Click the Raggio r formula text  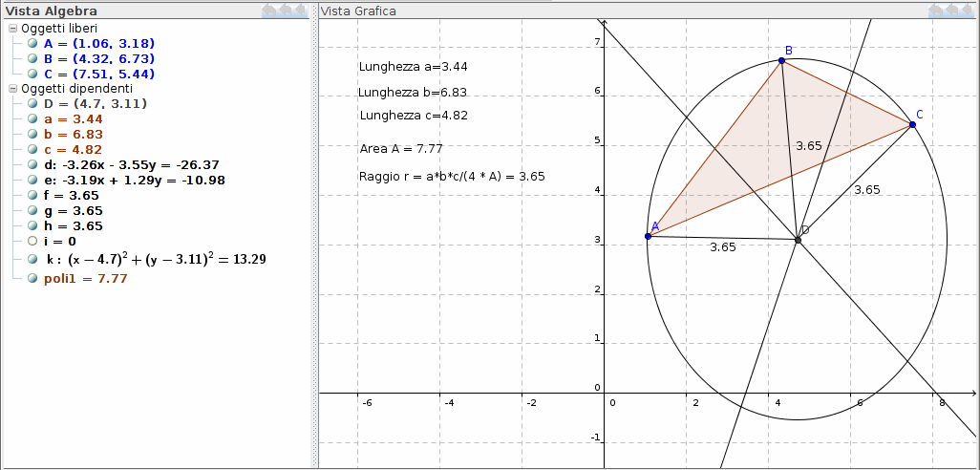452,177
